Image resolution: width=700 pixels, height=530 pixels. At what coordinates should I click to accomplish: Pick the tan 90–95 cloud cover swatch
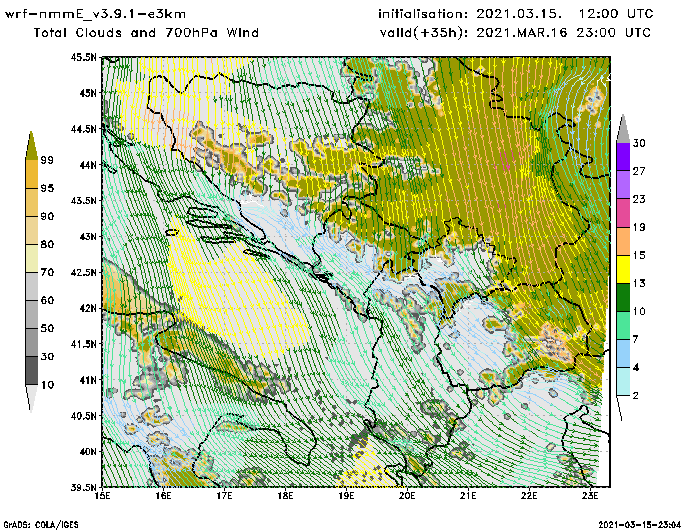[32, 202]
